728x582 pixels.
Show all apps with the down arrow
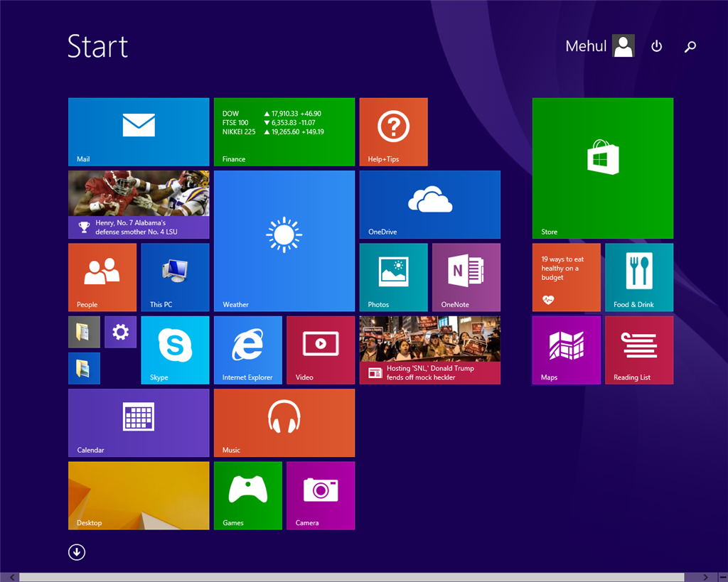(77, 552)
